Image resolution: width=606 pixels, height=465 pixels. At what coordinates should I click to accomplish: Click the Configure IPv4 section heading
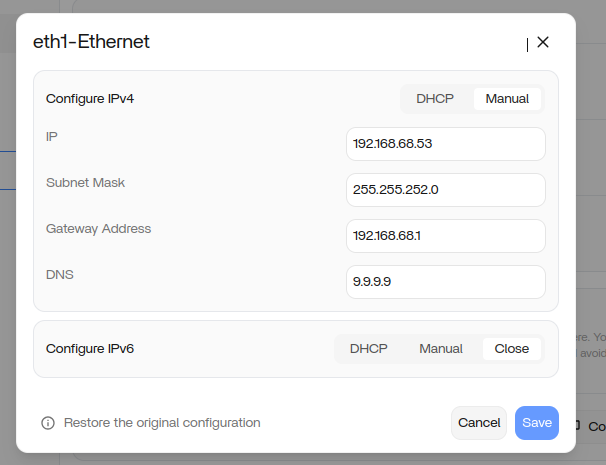click(x=90, y=99)
